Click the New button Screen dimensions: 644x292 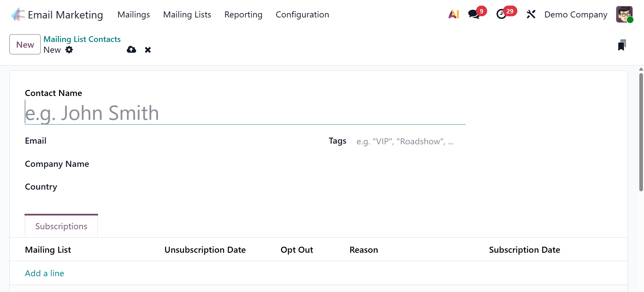(25, 45)
